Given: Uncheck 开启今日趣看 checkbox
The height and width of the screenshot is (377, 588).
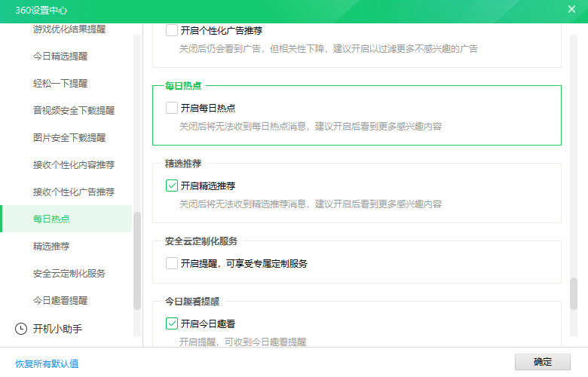Looking at the screenshot, I should click(x=172, y=323).
